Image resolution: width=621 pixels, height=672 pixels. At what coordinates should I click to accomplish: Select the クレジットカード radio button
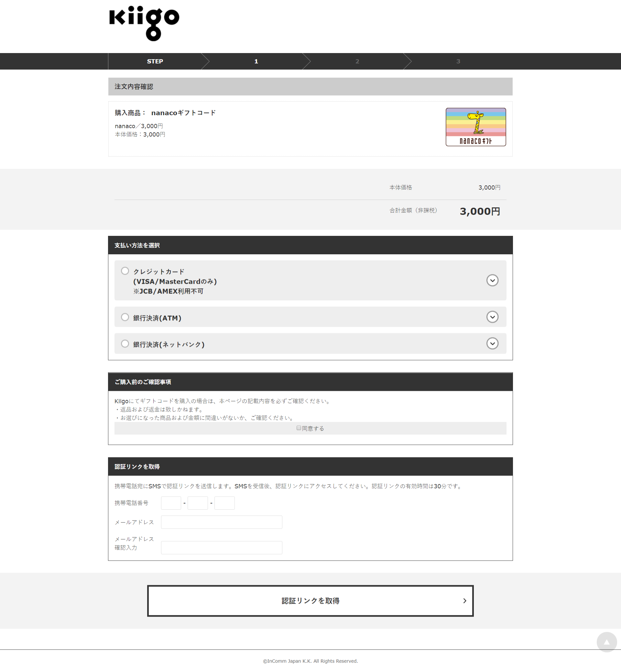tap(125, 271)
